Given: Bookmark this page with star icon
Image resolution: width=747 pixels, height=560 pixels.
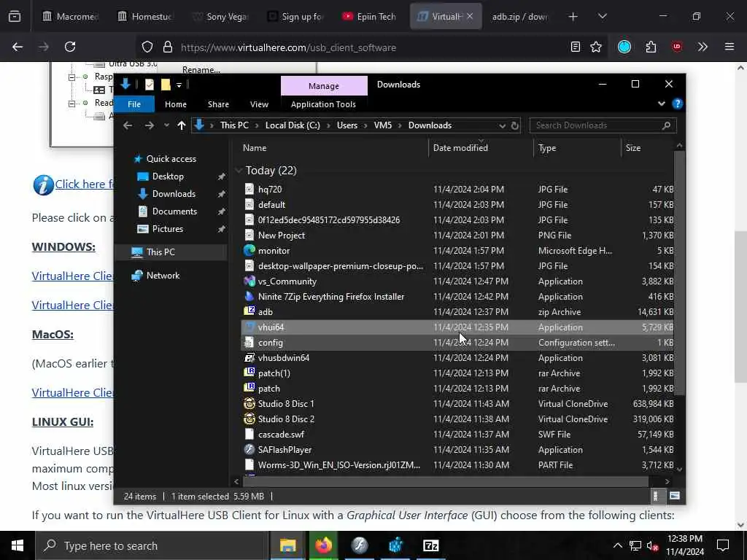Looking at the screenshot, I should (x=596, y=47).
